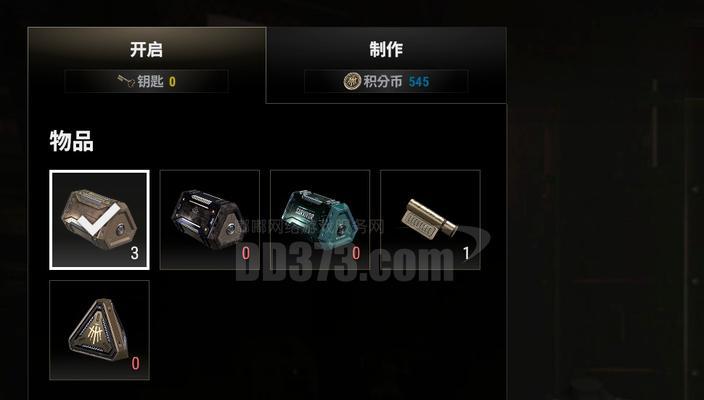Click red 0 count on black crate
This screenshot has width=704, height=400.
246,254
